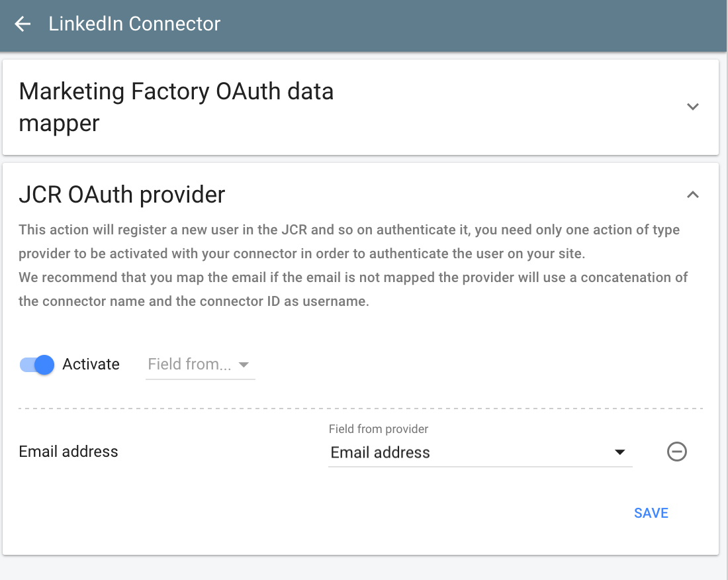
Task: Go back using the header arrow
Action: pyautogui.click(x=23, y=24)
